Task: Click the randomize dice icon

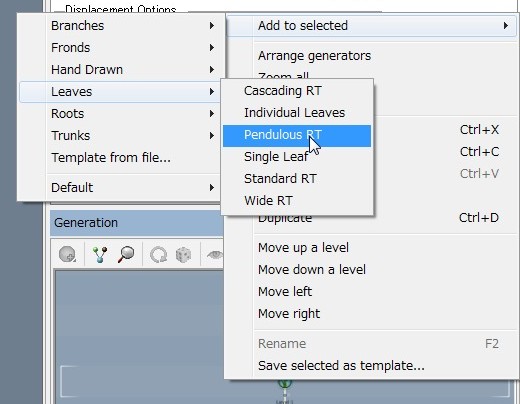Action: (x=183, y=255)
